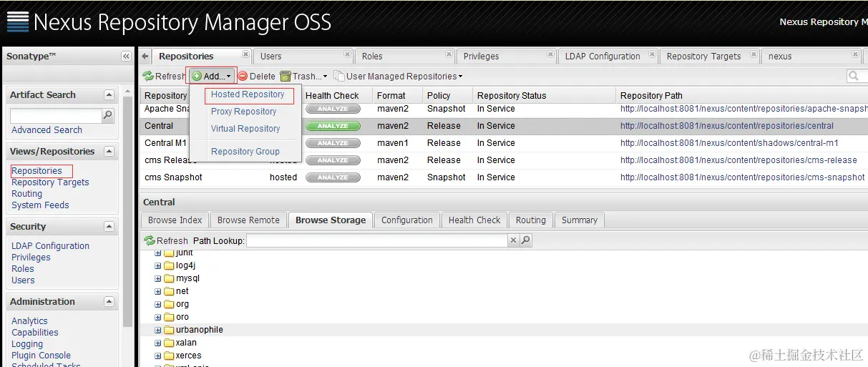This screenshot has width=868, height=367.
Task: Click the Artifact Search input field
Action: (x=56, y=115)
